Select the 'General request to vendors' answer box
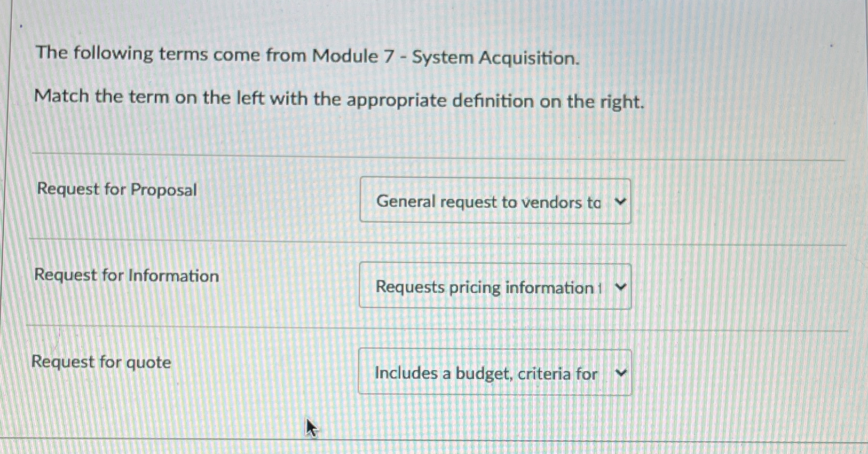Image resolution: width=868 pixels, height=454 pixels. (495, 201)
